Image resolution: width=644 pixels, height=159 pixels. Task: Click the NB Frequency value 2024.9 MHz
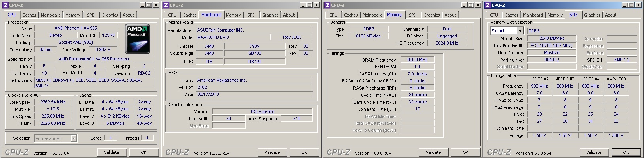coord(447,43)
